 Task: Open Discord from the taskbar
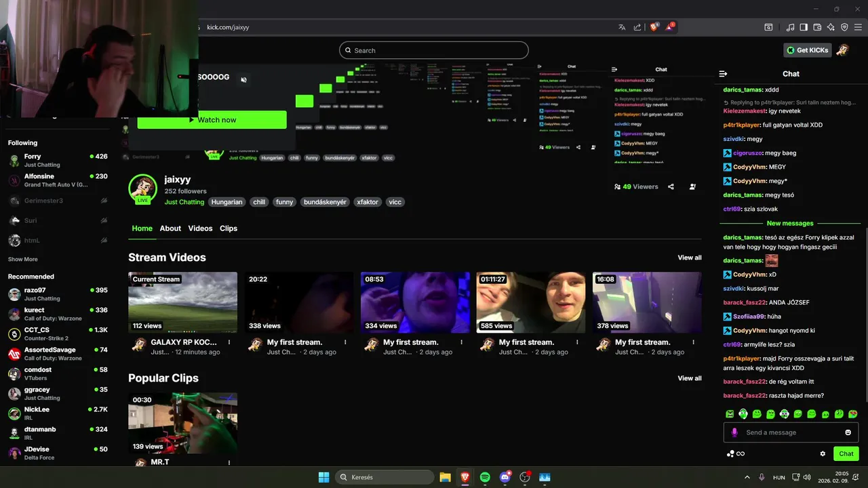(505, 477)
